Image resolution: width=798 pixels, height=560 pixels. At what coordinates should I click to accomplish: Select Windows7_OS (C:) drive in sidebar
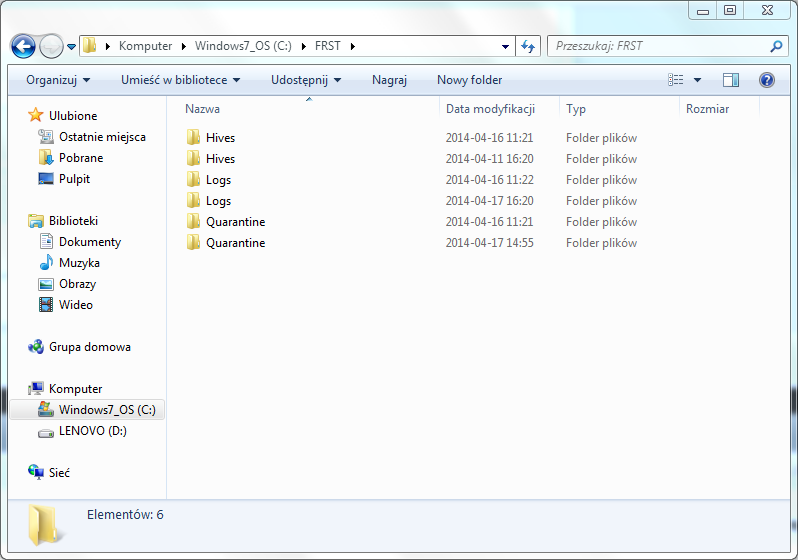pos(87,410)
